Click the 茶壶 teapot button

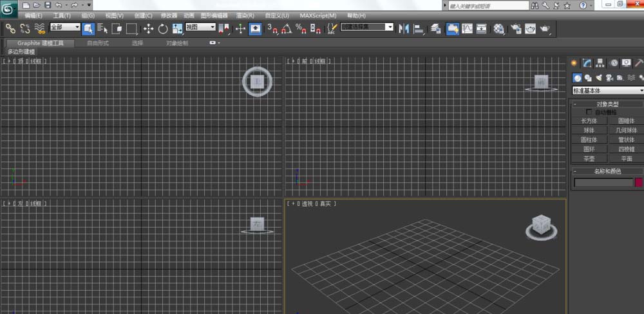(x=589, y=158)
